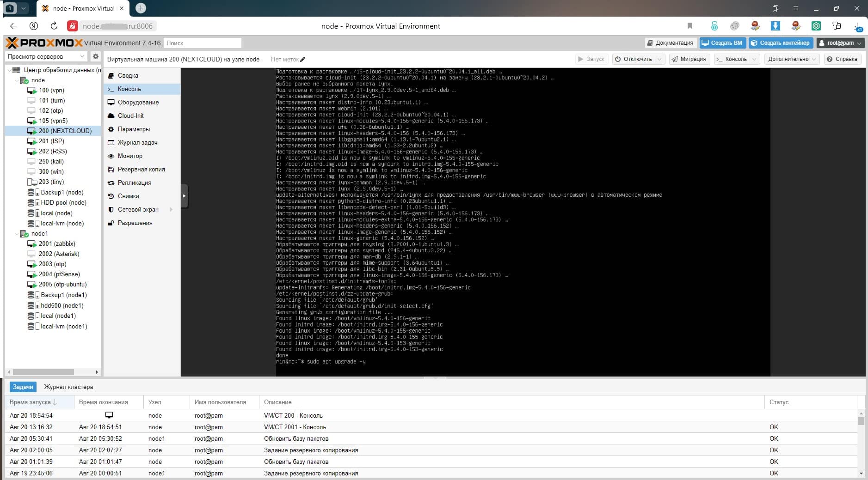
Task: Open a new browser tab with plus icon
Action: coord(141,8)
